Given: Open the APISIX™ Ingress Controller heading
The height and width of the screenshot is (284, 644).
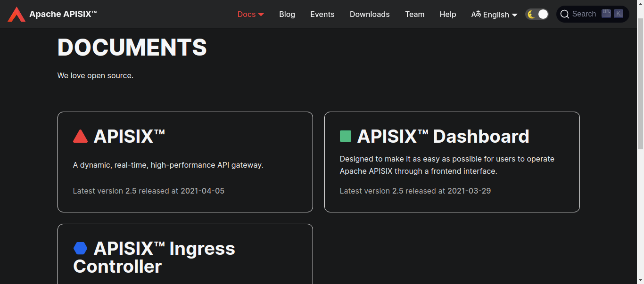Looking at the screenshot, I should click(x=154, y=257).
